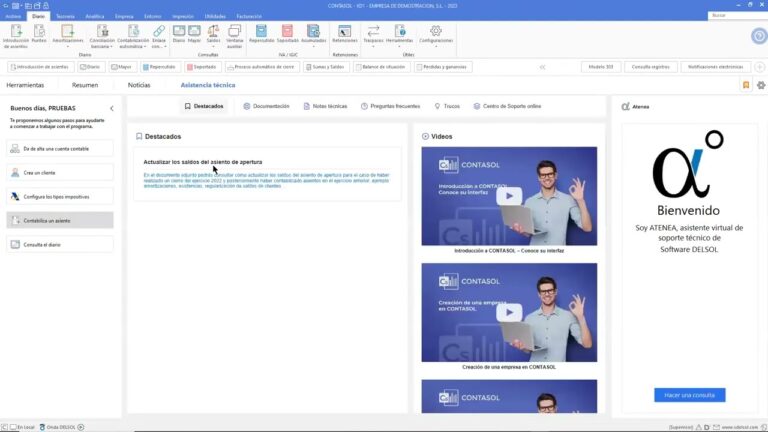Switch to the Empresa ribbon tab
The image size is (768, 432).
click(x=124, y=16)
